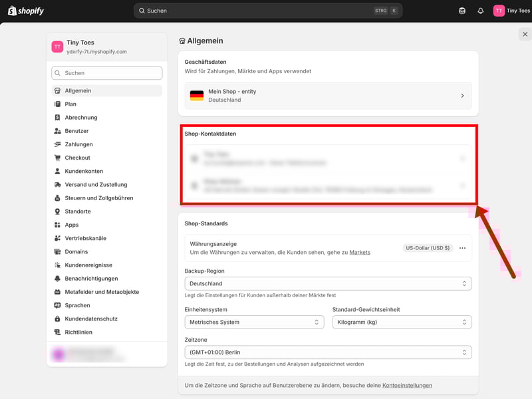Click the Checkout cart icon entry
This screenshot has height=399, width=532.
coord(58,158)
